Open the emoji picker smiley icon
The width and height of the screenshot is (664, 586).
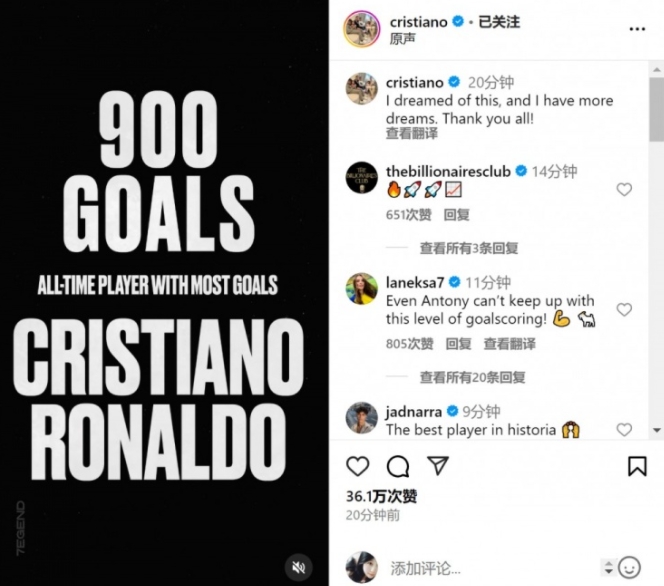click(x=629, y=567)
